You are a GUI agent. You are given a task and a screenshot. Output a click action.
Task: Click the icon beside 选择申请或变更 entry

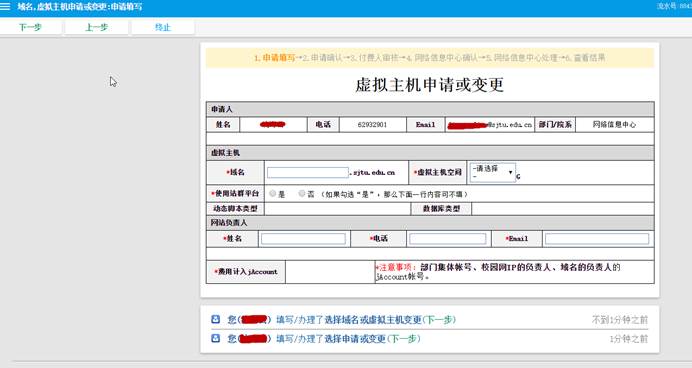point(215,338)
